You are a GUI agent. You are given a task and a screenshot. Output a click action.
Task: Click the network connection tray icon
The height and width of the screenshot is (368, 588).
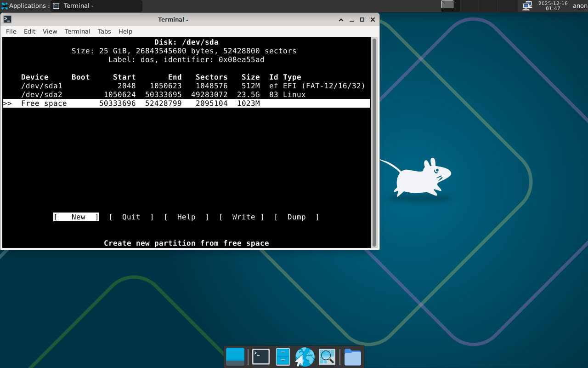(x=527, y=6)
